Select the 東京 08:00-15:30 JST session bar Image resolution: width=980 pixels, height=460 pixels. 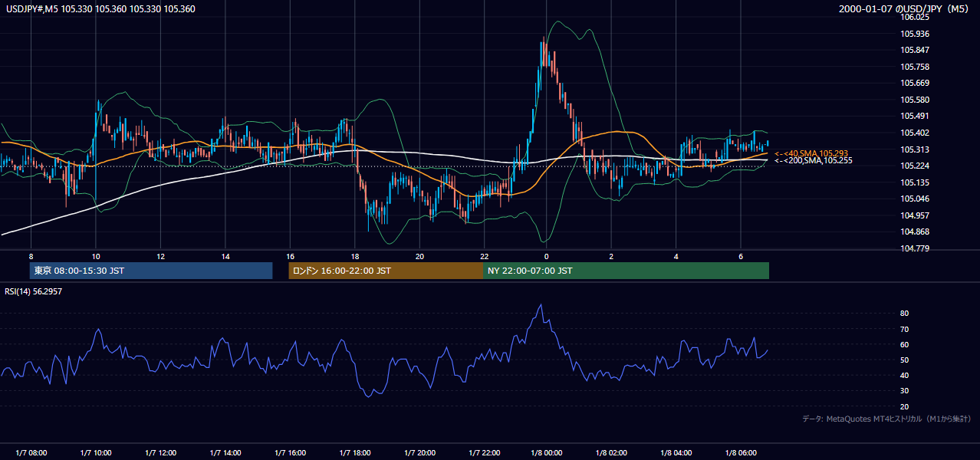click(x=151, y=271)
